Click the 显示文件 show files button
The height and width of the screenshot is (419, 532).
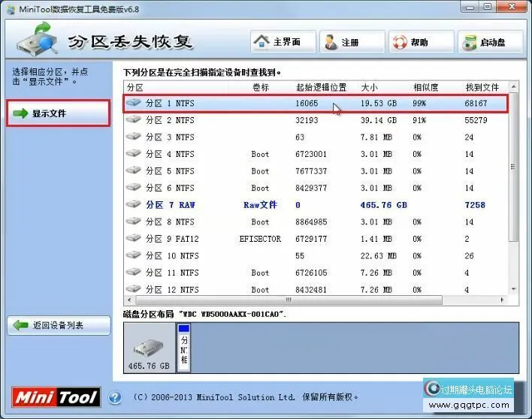(x=59, y=113)
